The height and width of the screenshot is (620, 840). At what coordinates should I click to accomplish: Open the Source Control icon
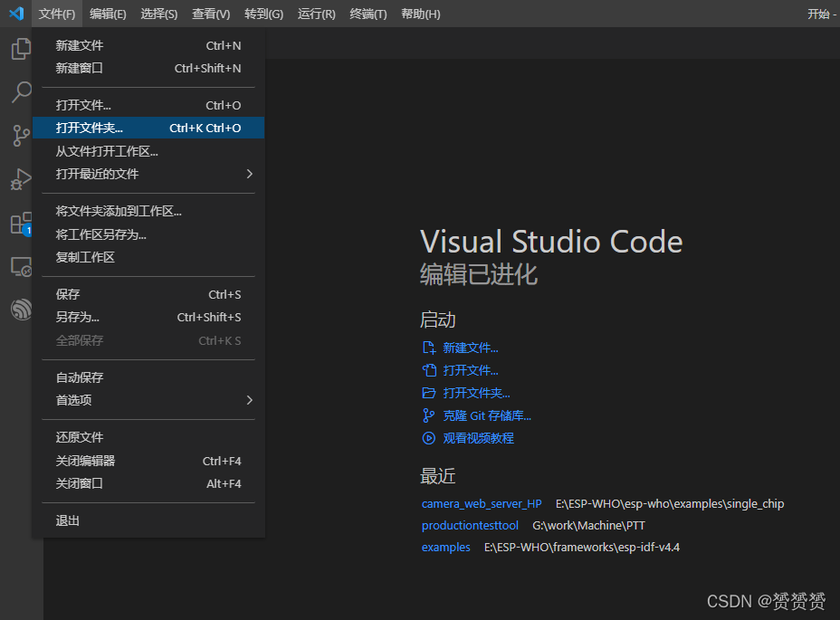click(22, 136)
